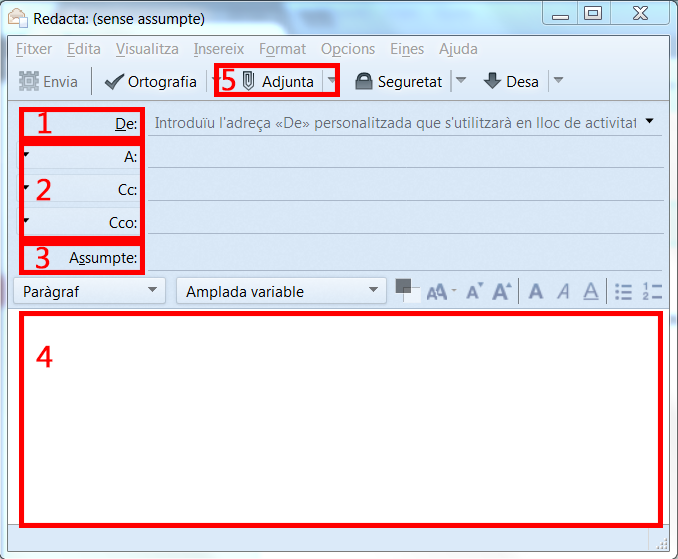Click the Envia send button
This screenshot has height=559, width=678.
[48, 82]
